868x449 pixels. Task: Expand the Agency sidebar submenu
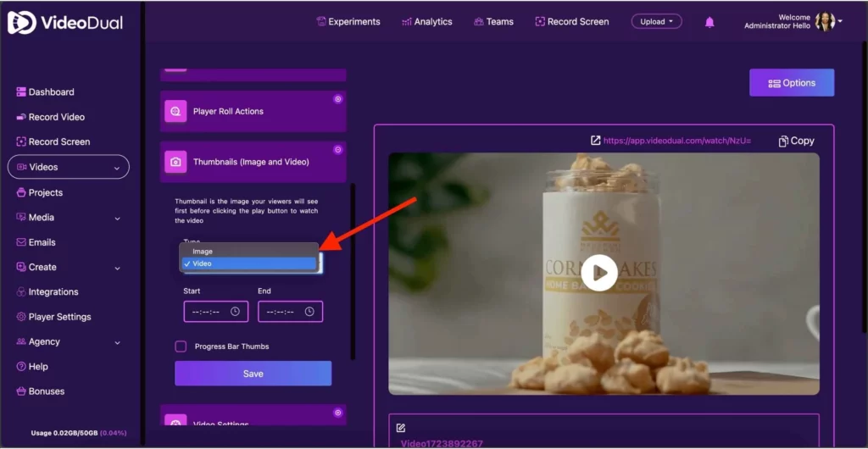coord(116,341)
